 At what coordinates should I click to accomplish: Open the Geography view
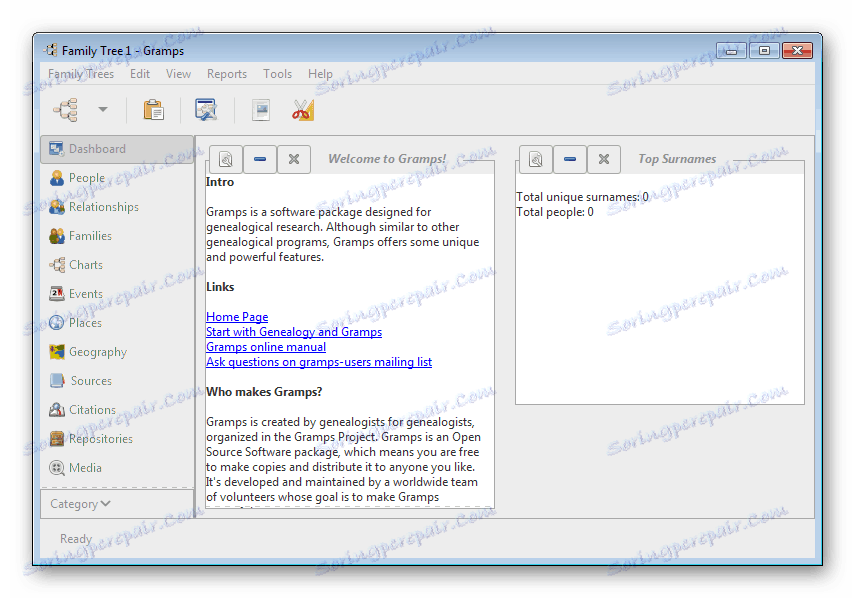[88, 352]
